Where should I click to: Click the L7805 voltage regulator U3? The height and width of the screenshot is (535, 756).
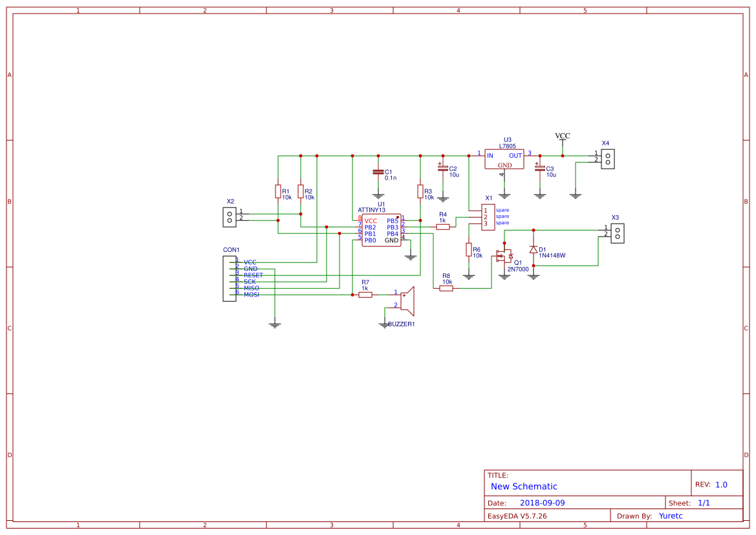click(x=504, y=158)
